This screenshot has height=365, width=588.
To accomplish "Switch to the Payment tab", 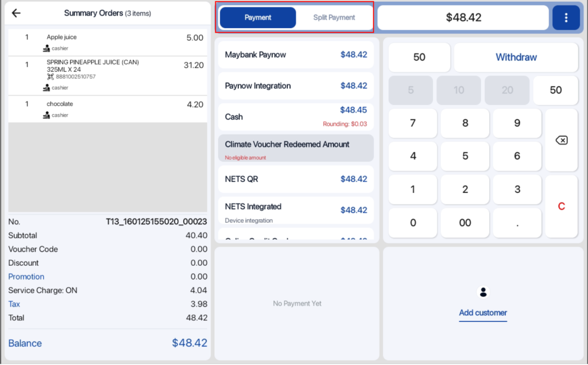I will (258, 18).
